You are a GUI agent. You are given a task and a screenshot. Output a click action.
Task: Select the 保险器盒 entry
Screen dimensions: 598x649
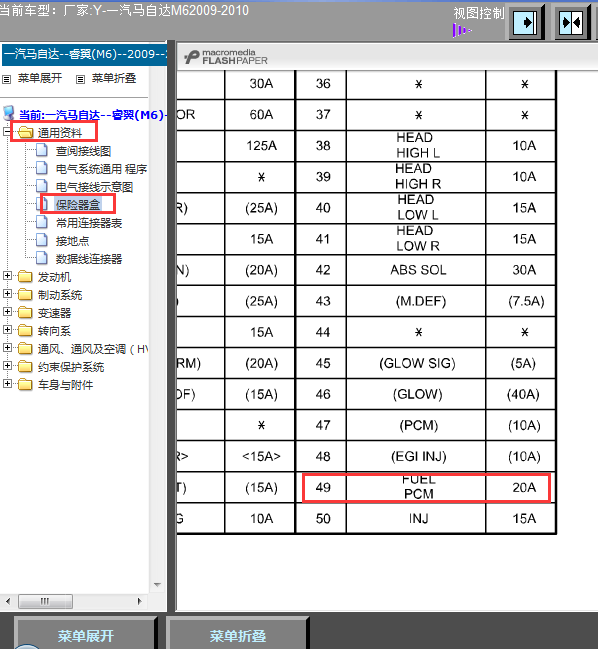click(x=78, y=204)
